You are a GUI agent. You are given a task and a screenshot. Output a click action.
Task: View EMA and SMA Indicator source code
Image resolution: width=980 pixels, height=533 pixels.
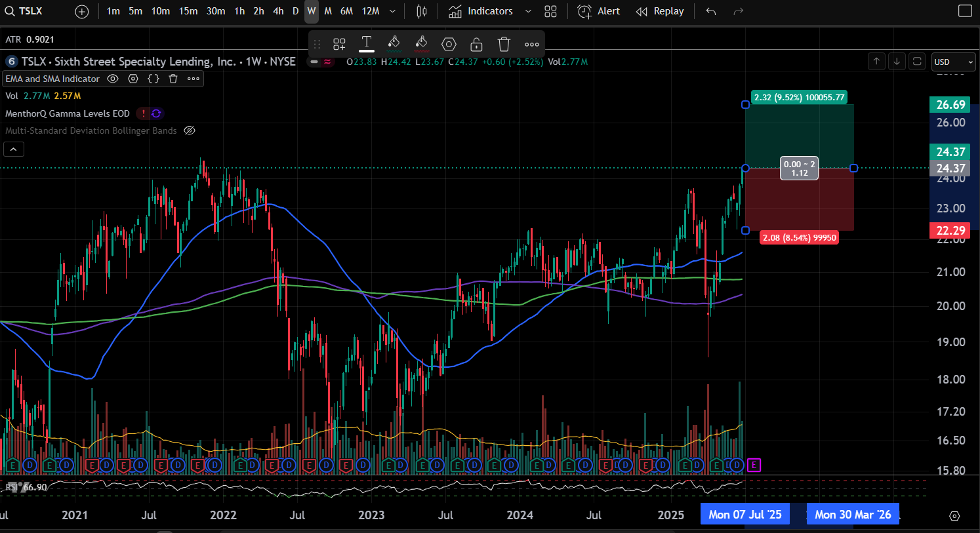pyautogui.click(x=153, y=79)
